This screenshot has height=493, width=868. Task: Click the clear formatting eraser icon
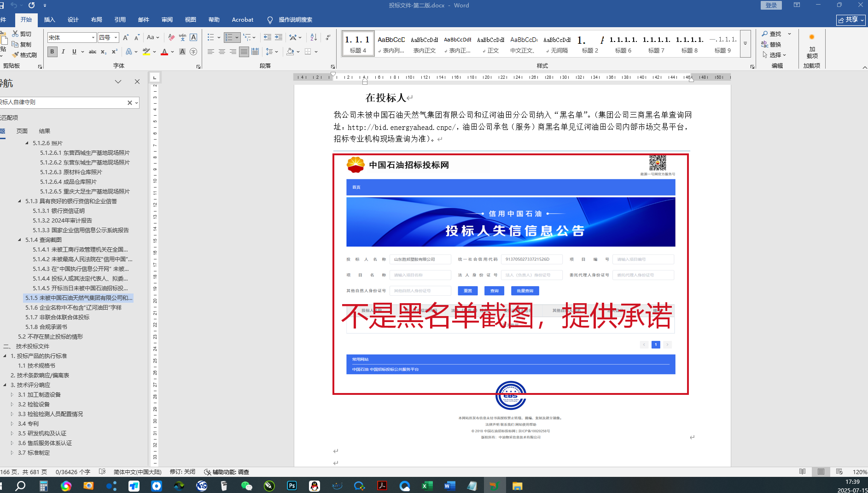(171, 37)
